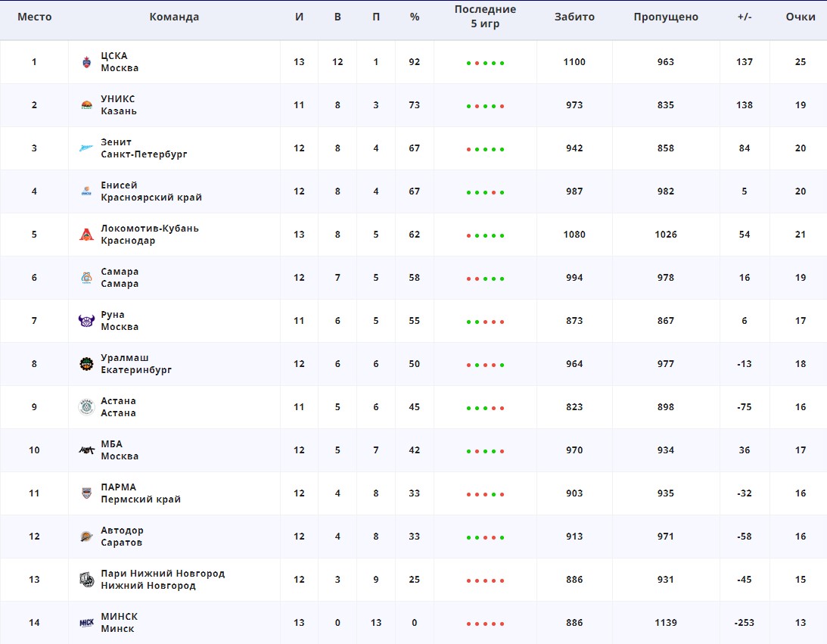Click the MBA Moscow team logo
This screenshot has width=827, height=644.
[86, 450]
